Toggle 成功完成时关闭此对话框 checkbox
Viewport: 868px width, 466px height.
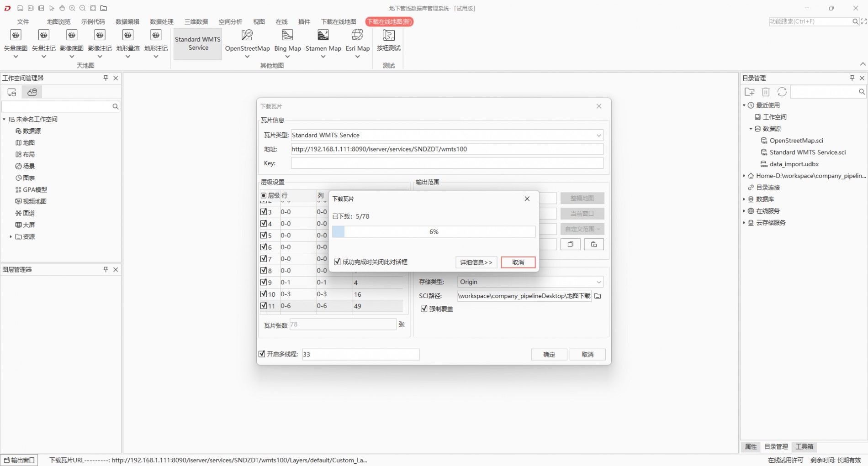pyautogui.click(x=337, y=262)
